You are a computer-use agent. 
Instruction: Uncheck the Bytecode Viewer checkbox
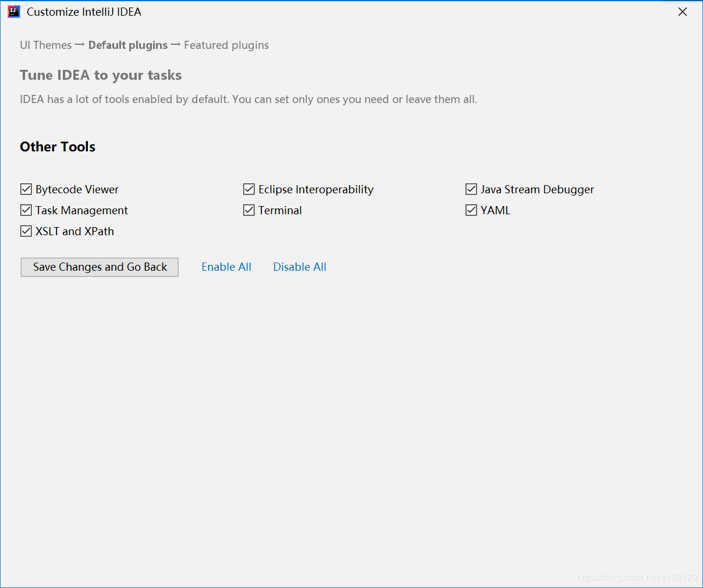[26, 189]
